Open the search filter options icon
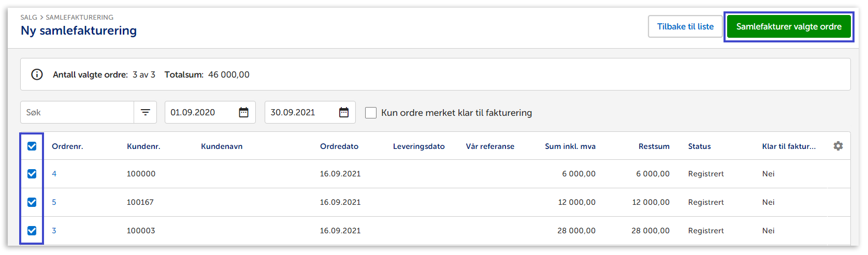Image resolution: width=868 pixels, height=255 pixels. point(146,112)
